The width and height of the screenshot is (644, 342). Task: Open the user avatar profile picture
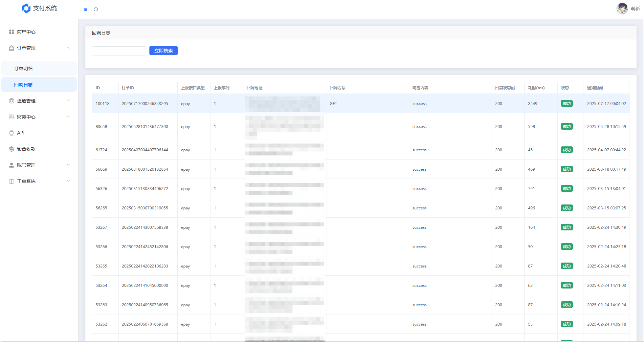pos(622,9)
